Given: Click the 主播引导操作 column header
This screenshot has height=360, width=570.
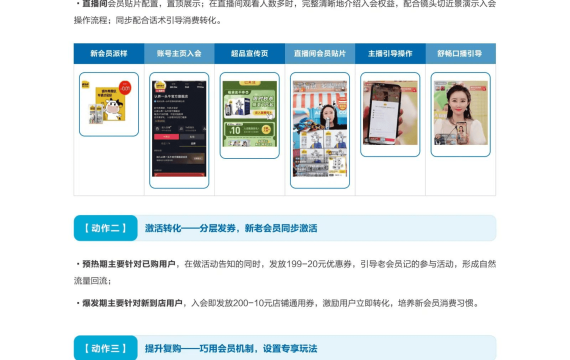Looking at the screenshot, I should pos(390,53).
